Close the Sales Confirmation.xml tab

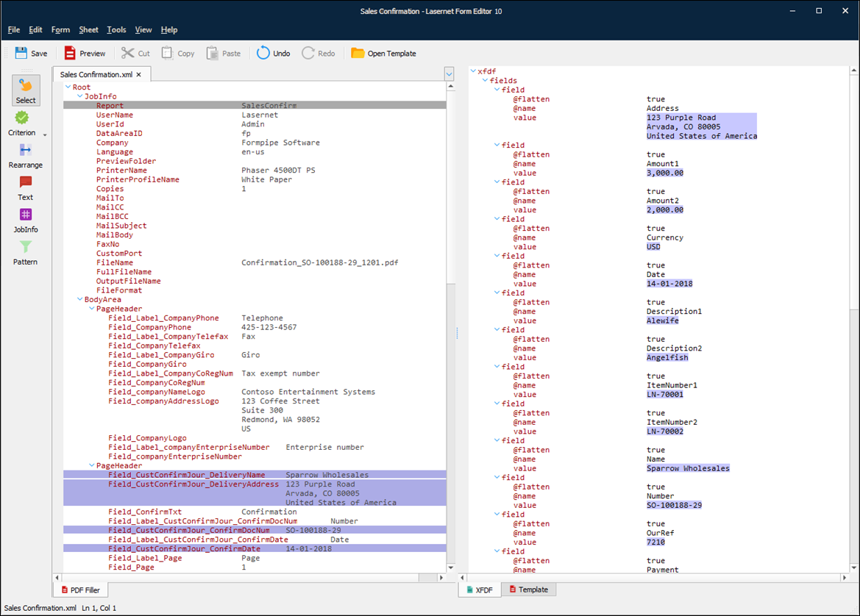(x=139, y=74)
